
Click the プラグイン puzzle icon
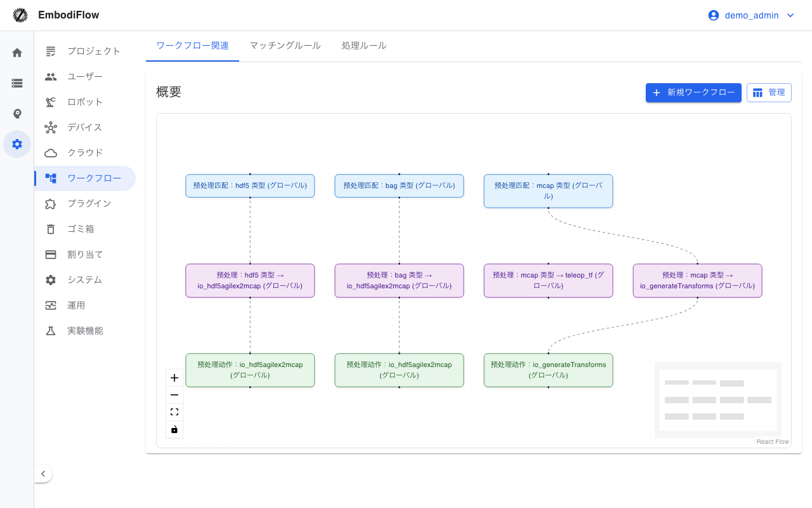[x=51, y=204]
